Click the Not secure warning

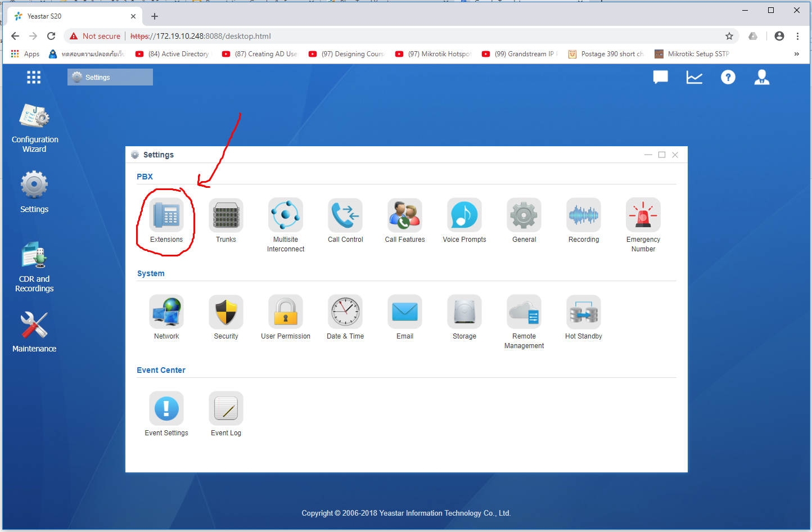[94, 36]
